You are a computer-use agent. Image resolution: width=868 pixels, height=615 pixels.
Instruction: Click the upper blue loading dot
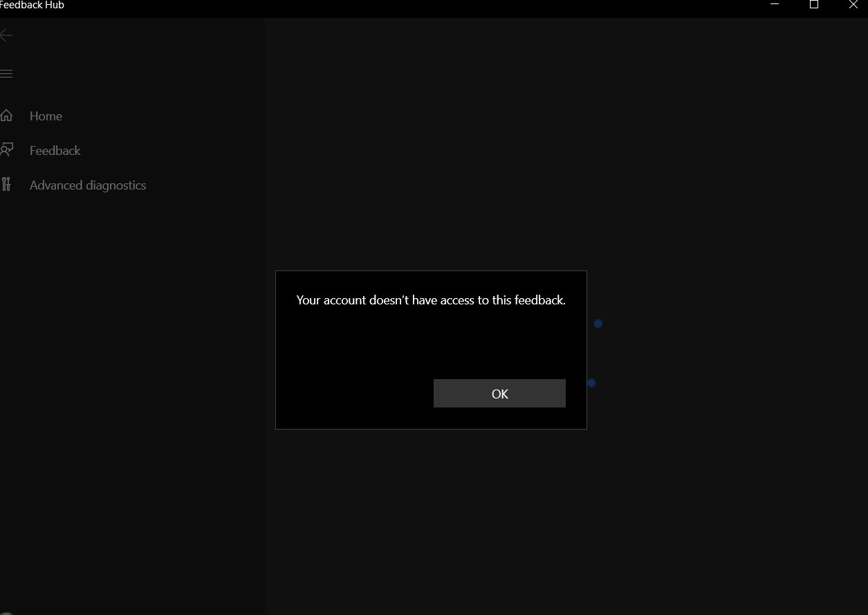click(x=598, y=324)
